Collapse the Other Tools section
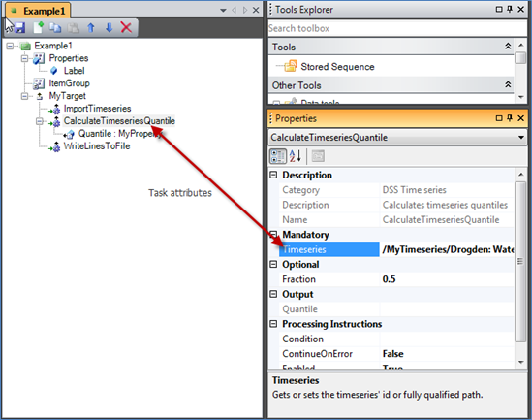Image resolution: width=532 pixels, height=420 pixels. (x=508, y=84)
